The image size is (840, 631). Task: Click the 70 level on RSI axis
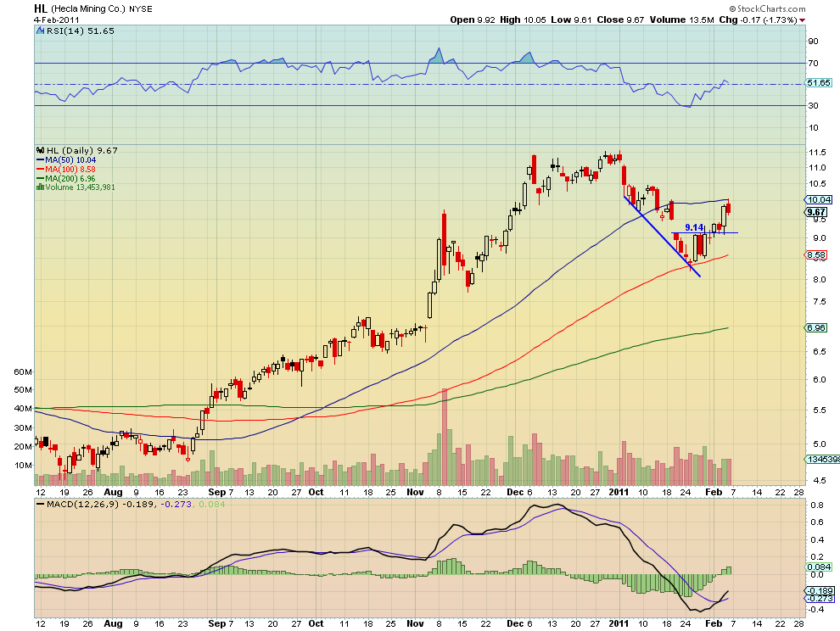[813, 64]
